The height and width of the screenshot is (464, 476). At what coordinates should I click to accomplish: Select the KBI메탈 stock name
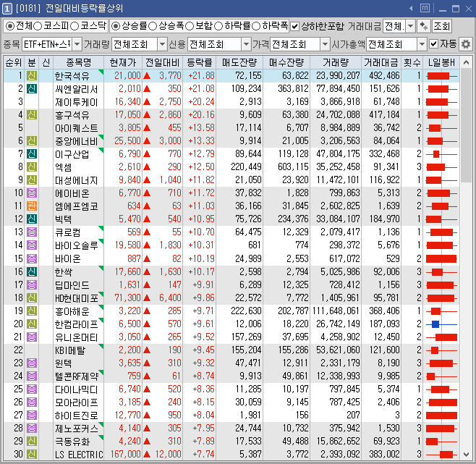tap(70, 350)
